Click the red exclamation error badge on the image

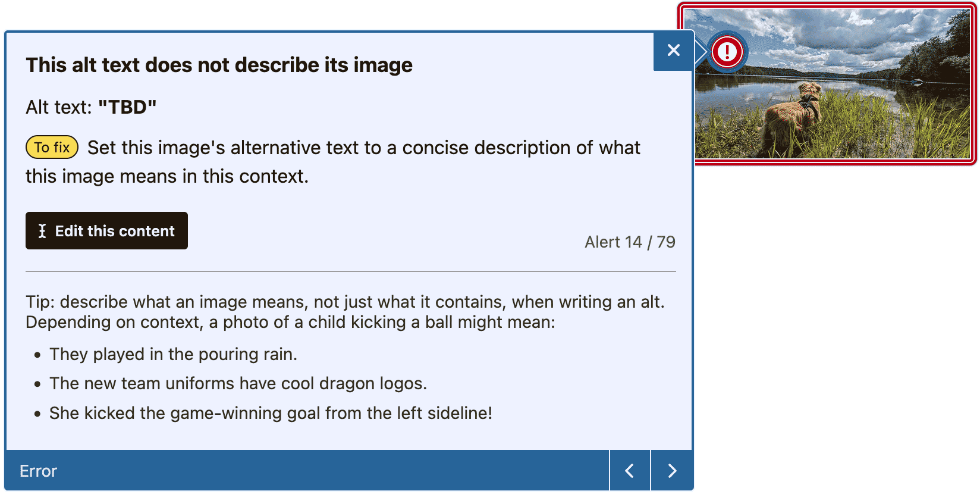(x=726, y=52)
